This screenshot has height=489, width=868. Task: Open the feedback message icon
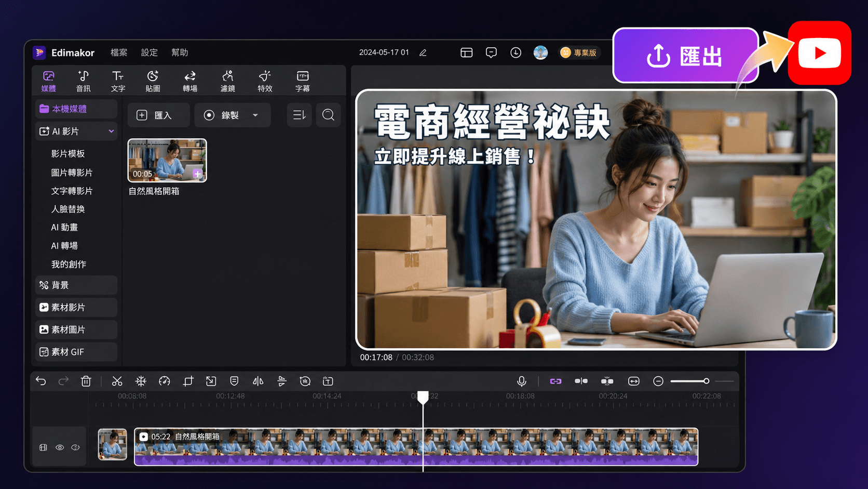coord(491,52)
